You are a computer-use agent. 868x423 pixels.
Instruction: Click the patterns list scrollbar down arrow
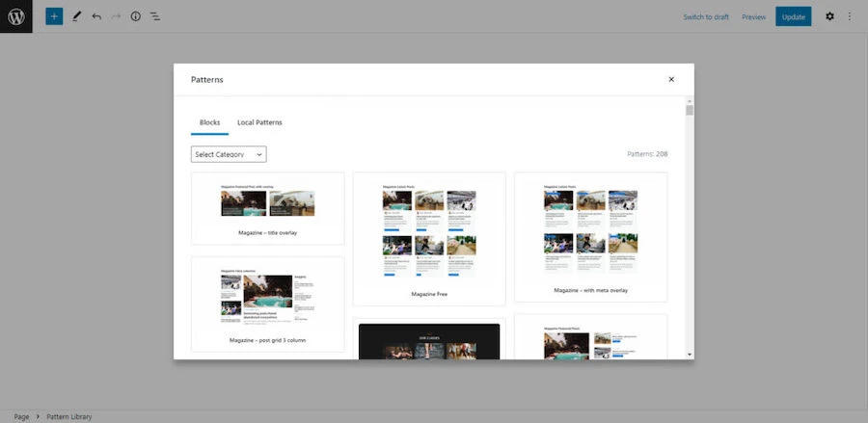click(690, 355)
